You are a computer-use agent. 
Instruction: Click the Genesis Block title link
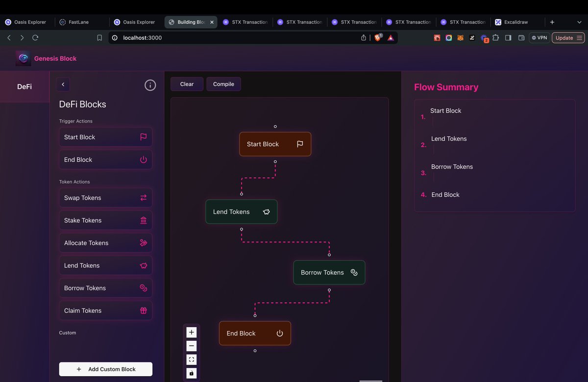(x=55, y=58)
